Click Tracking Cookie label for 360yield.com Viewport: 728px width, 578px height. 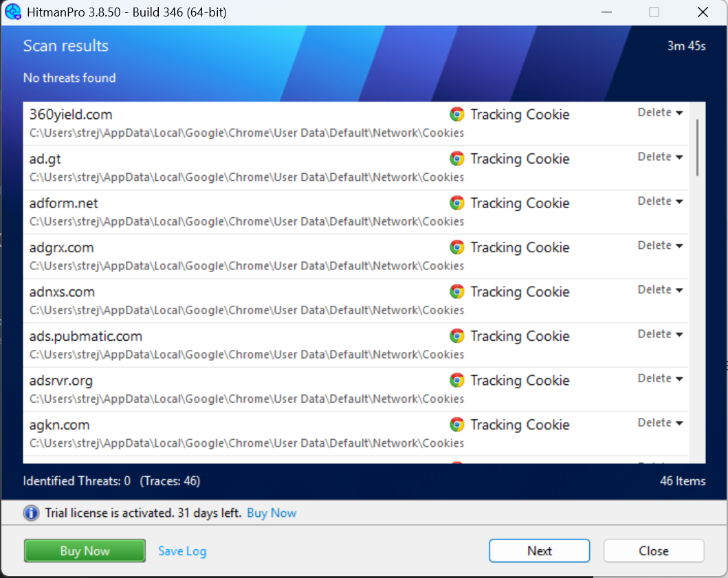click(520, 115)
